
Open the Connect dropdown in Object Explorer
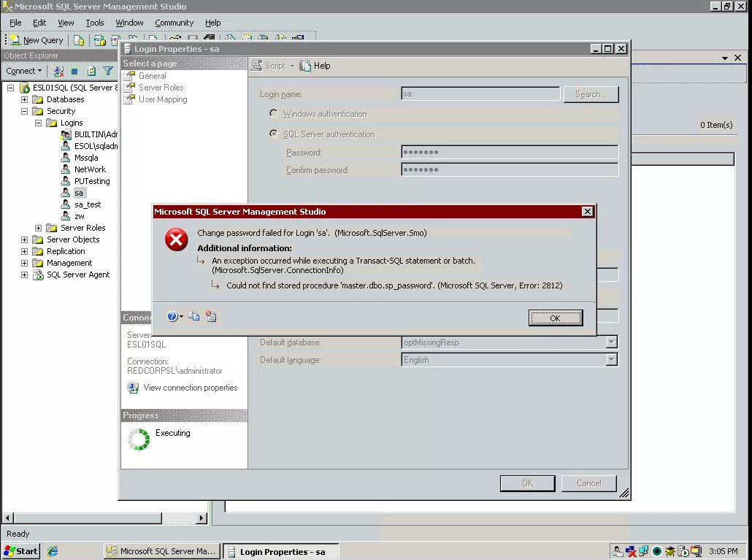point(23,71)
